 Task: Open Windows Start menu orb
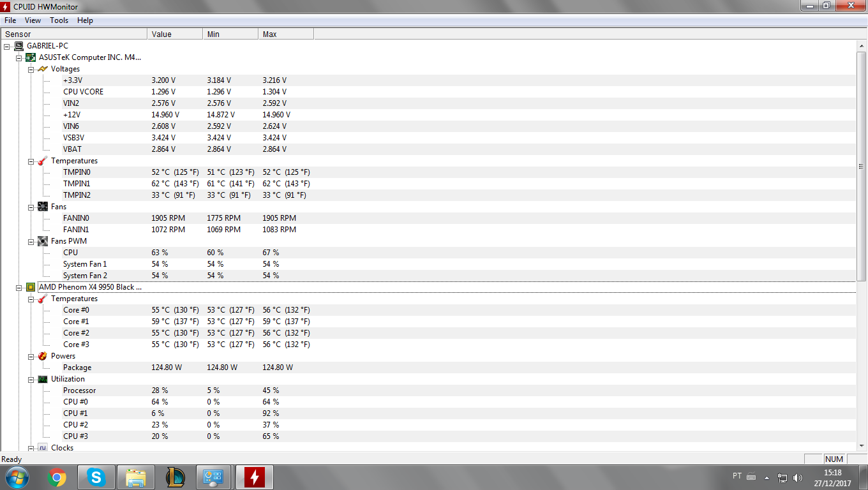click(x=17, y=477)
